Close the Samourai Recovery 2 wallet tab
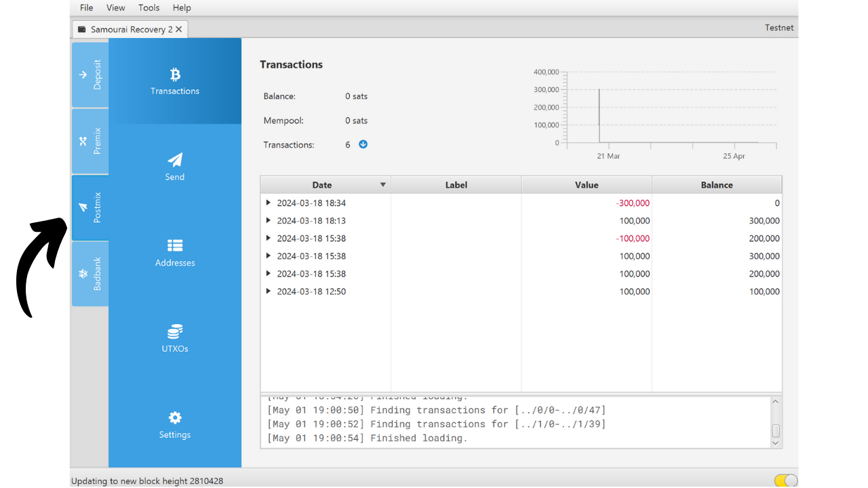868x488 pixels. point(179,29)
